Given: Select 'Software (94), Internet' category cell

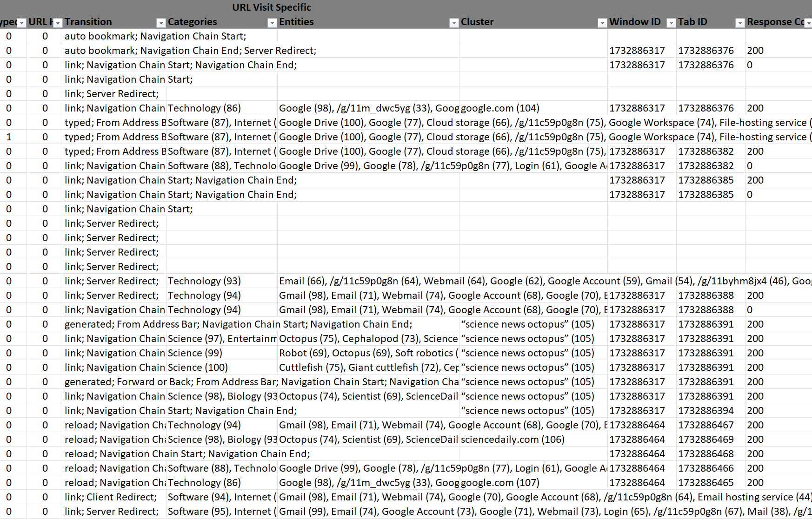Looking at the screenshot, I should click(222, 497).
